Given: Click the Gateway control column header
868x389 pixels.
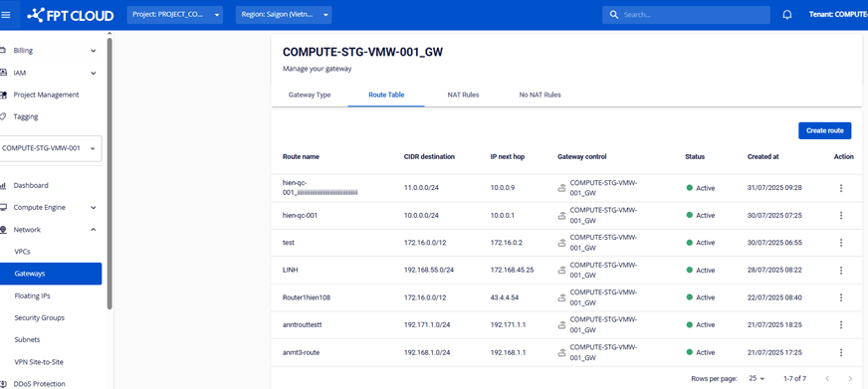Looking at the screenshot, I should (581, 156).
